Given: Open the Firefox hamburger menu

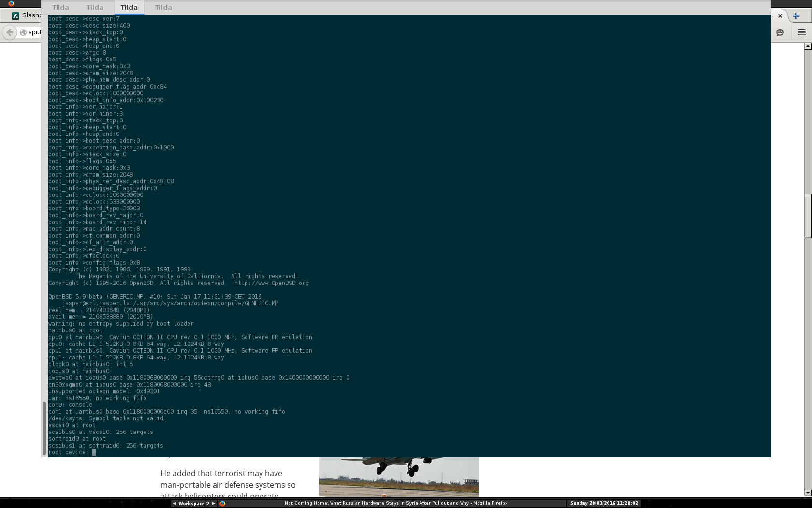Looking at the screenshot, I should click(x=802, y=32).
